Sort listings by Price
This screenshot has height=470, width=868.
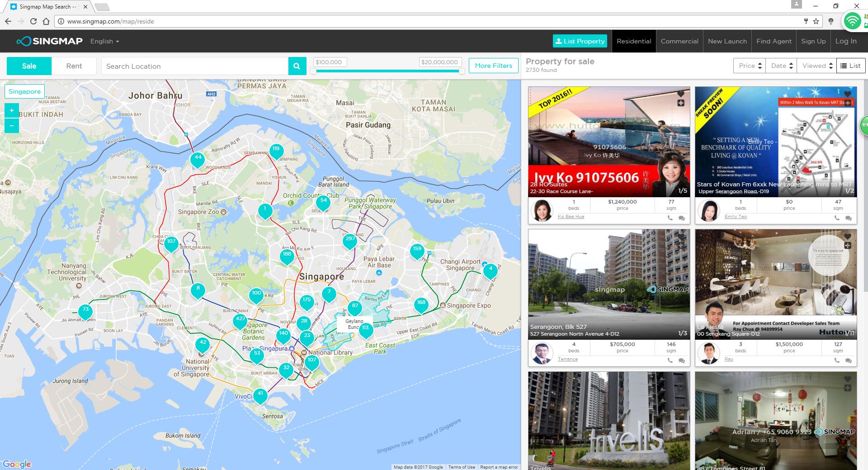point(749,66)
